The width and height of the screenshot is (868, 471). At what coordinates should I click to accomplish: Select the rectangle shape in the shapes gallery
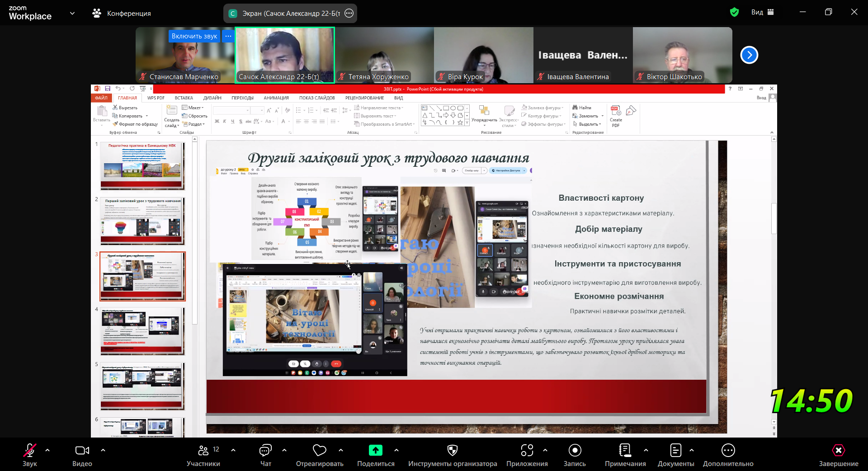pos(446,108)
